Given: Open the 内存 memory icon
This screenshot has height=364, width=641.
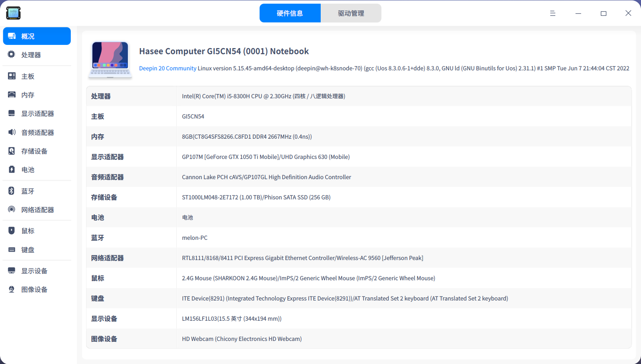Looking at the screenshot, I should coord(12,95).
